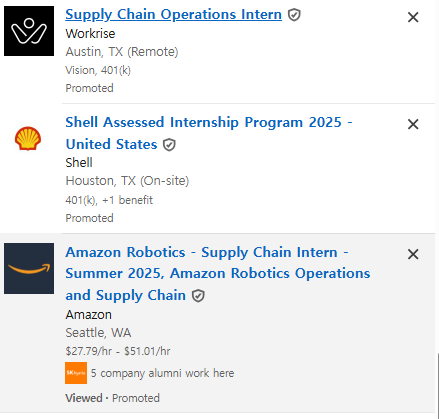Viewport: 439px width, 419px height.
Task: Click the SK hynix alumni logo
Action: tap(76, 373)
